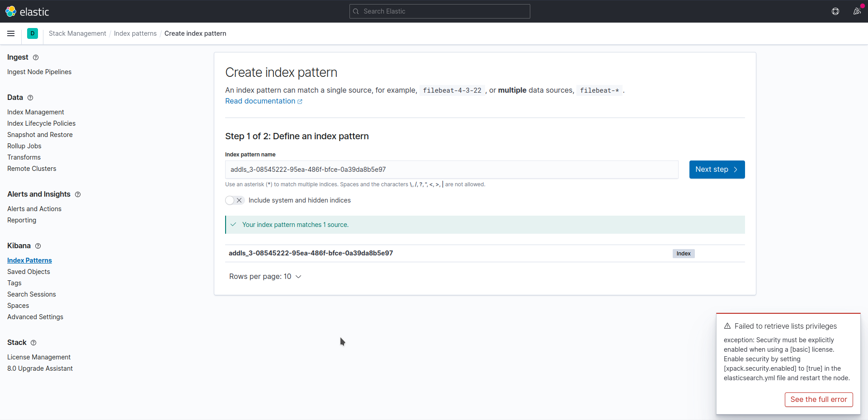This screenshot has width=868, height=420.
Task: Open the help menu icon in header
Action: pos(835,11)
